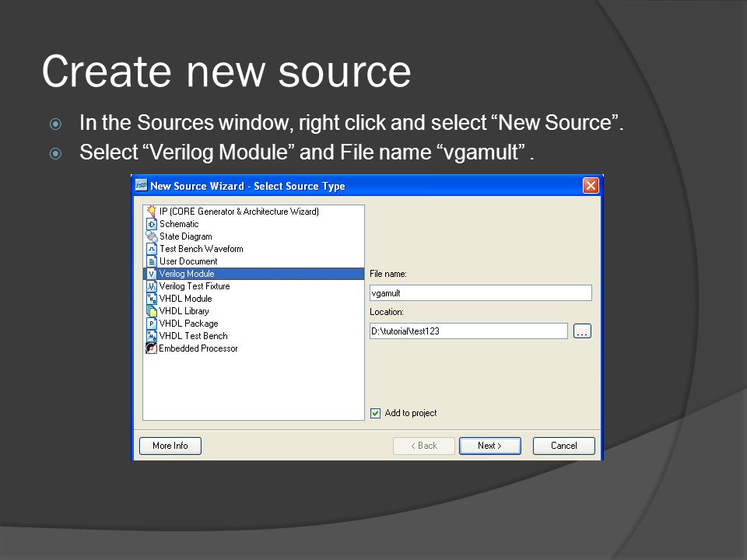Image resolution: width=747 pixels, height=560 pixels.
Task: Click the File name input field
Action: (481, 293)
